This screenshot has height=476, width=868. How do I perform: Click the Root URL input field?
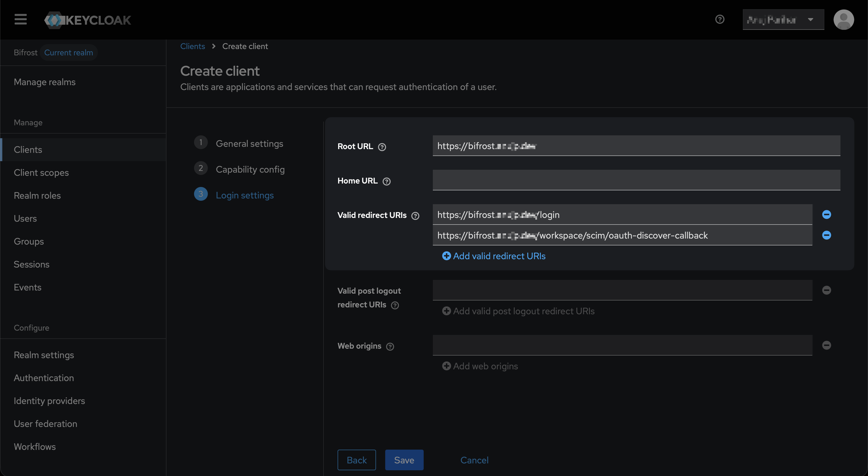coord(636,146)
